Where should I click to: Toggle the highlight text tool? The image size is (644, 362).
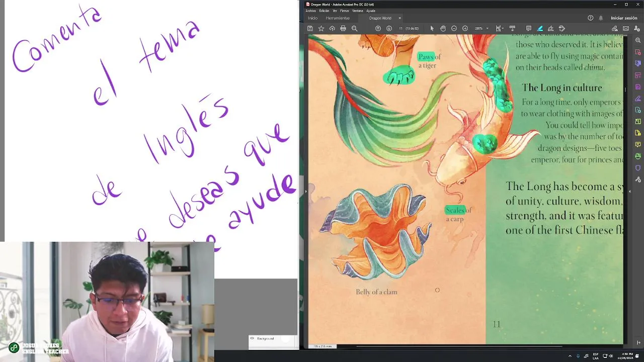click(x=540, y=29)
